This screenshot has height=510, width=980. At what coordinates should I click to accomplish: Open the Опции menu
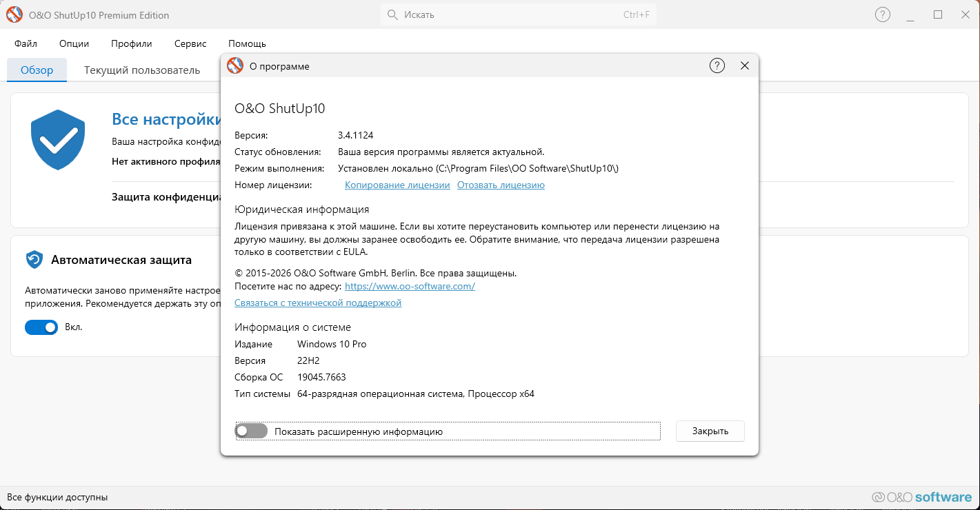pyautogui.click(x=74, y=43)
